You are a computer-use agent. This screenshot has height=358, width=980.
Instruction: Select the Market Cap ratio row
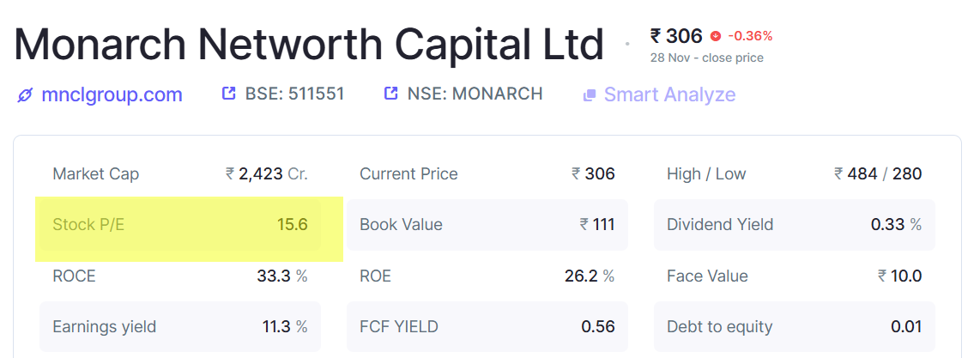[x=180, y=173]
